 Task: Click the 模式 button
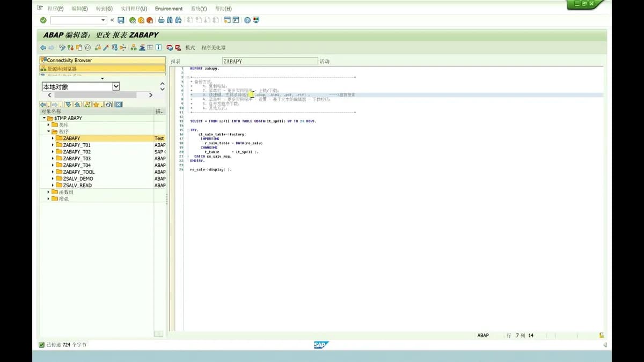pos(190,48)
